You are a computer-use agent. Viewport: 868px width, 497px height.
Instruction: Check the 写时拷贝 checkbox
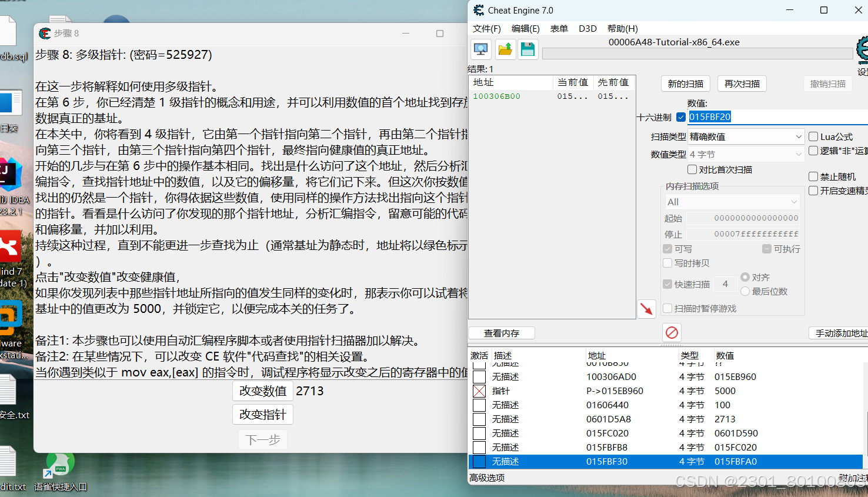[x=667, y=263]
